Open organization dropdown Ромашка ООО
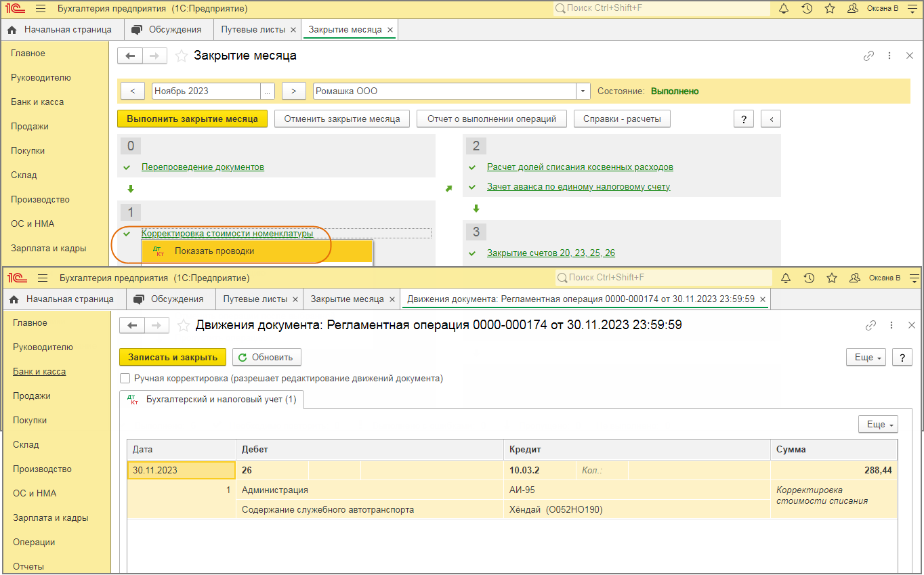Viewport: 924px width, 575px height. (583, 91)
